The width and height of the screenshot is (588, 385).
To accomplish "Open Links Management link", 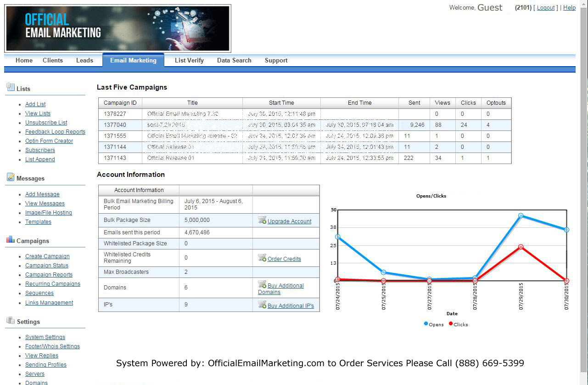I will coord(49,303).
